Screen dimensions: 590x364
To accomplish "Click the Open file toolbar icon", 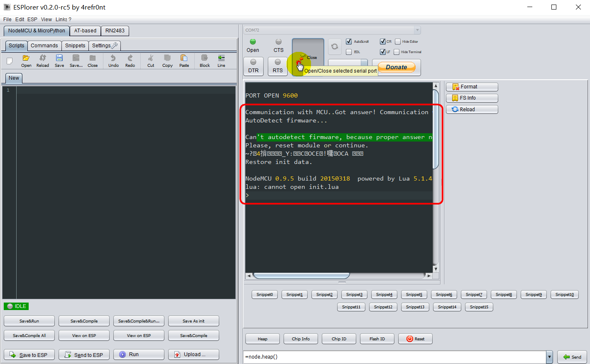I will [x=26, y=60].
